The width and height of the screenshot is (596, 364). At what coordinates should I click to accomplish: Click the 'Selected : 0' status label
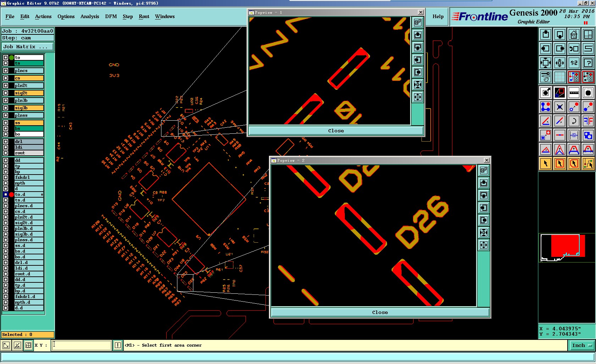click(x=28, y=335)
